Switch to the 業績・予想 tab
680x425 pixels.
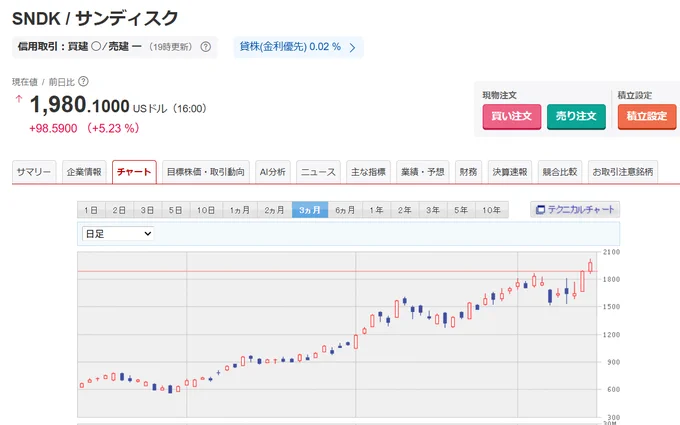pos(423,172)
